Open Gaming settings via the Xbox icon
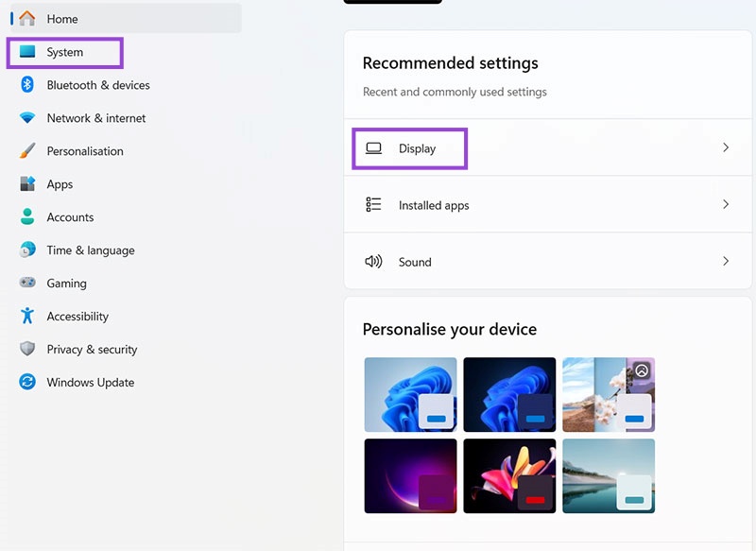The width and height of the screenshot is (756, 551). [x=26, y=284]
